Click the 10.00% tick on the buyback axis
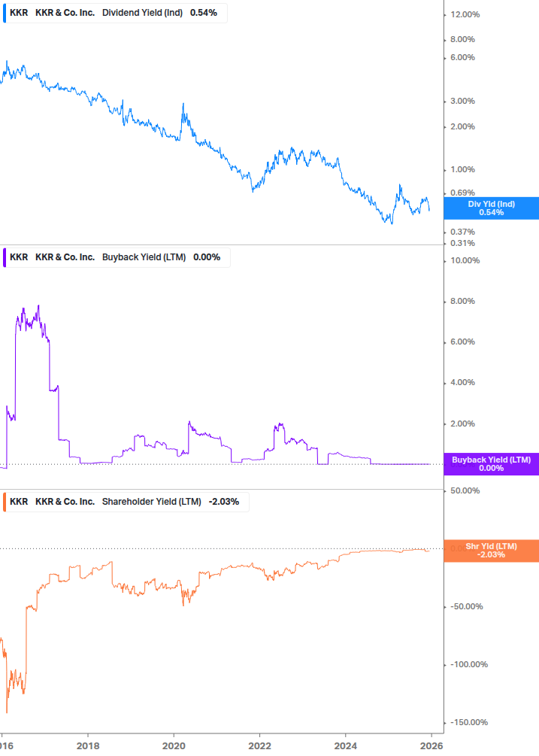 (x=465, y=261)
